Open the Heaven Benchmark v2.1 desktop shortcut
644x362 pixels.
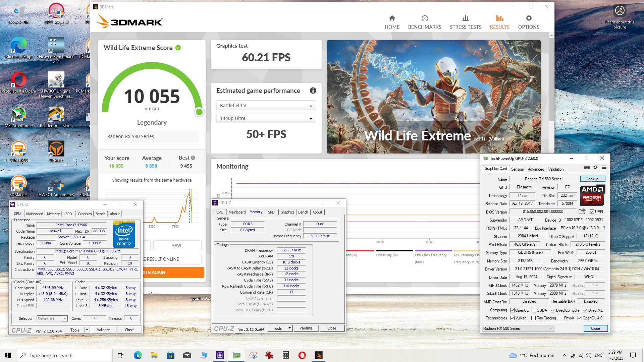(56, 50)
